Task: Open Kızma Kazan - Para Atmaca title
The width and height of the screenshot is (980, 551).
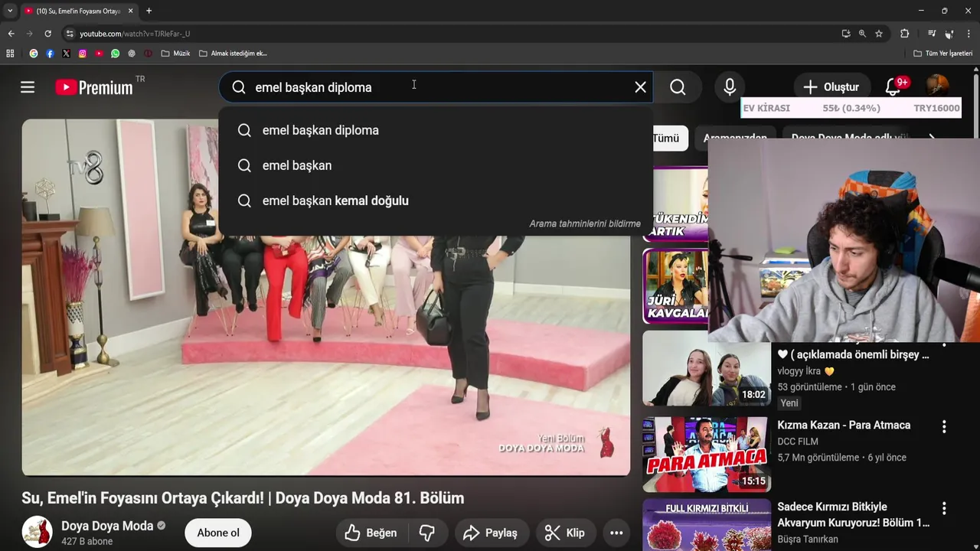Action: [844, 425]
